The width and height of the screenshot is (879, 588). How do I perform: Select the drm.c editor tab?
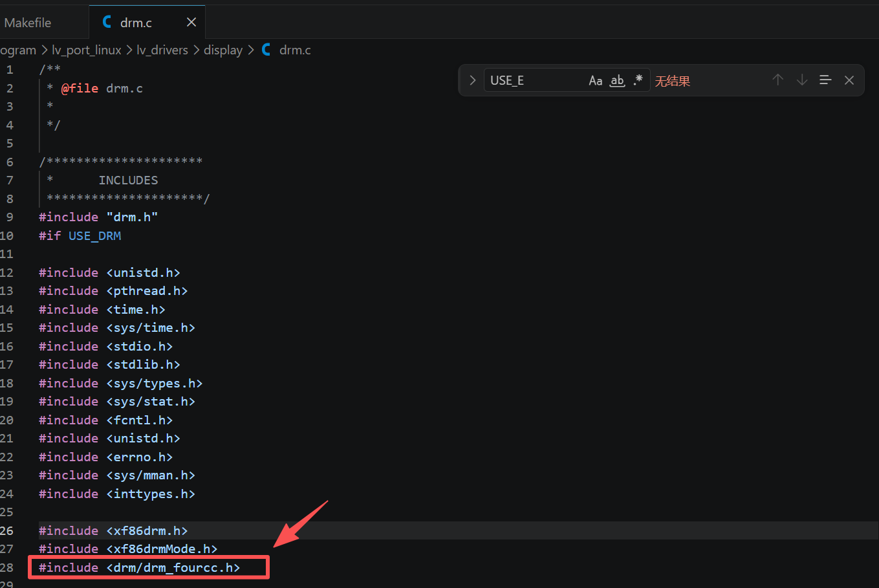click(x=147, y=23)
